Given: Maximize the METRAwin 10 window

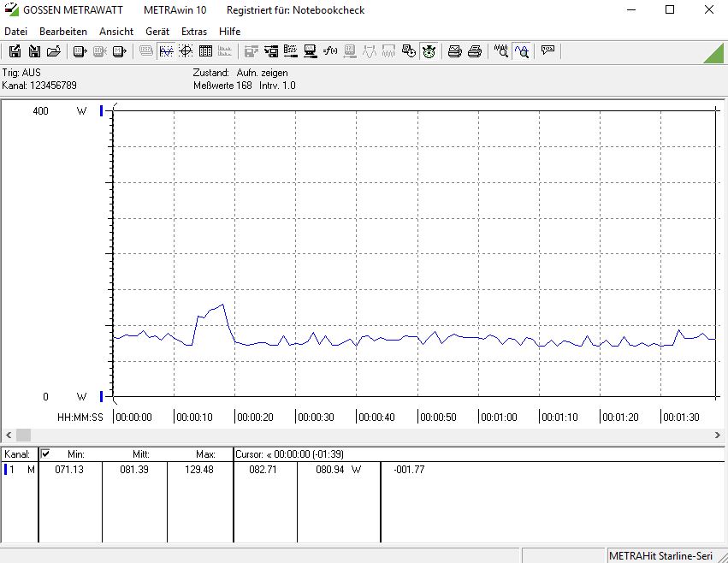Looking at the screenshot, I should 670,9.
